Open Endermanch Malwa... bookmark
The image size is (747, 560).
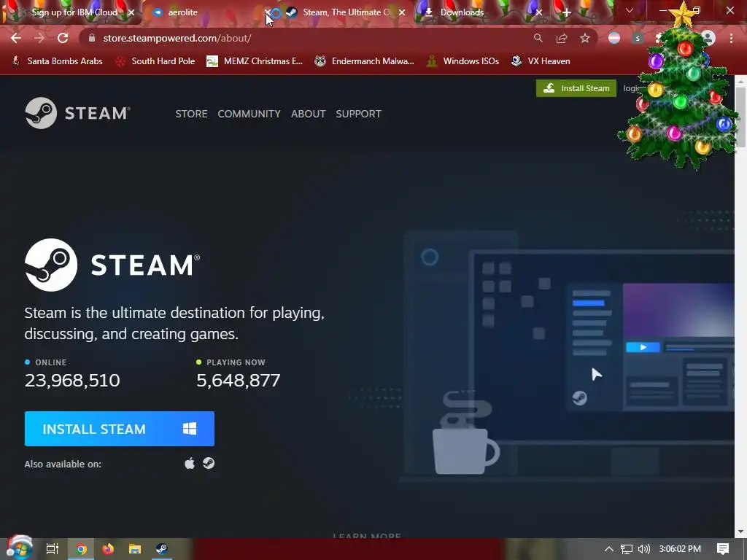coord(365,61)
